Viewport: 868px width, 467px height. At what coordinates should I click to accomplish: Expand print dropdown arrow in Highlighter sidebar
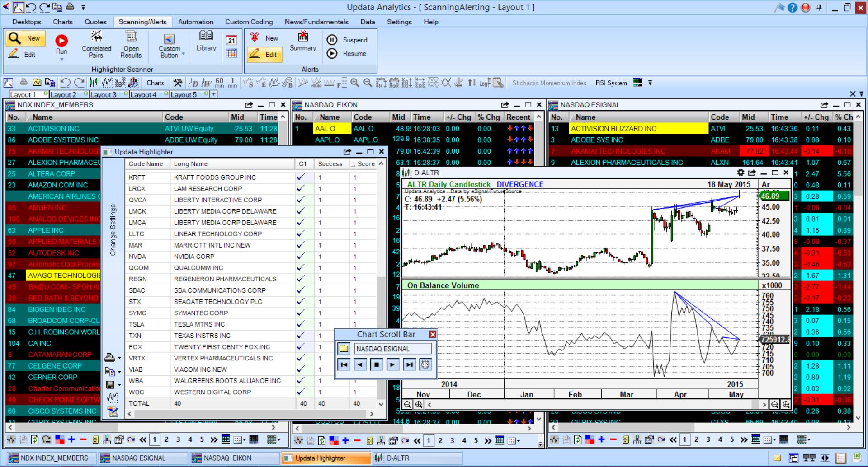click(119, 358)
